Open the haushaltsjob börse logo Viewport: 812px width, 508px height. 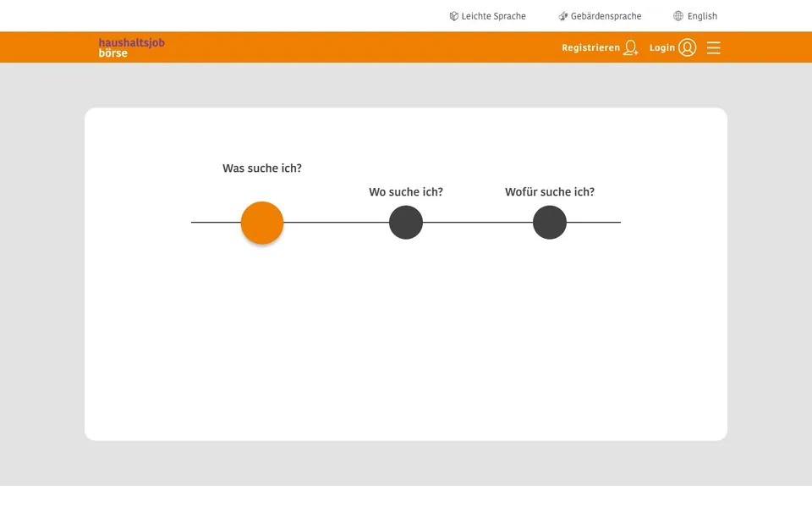tap(132, 47)
